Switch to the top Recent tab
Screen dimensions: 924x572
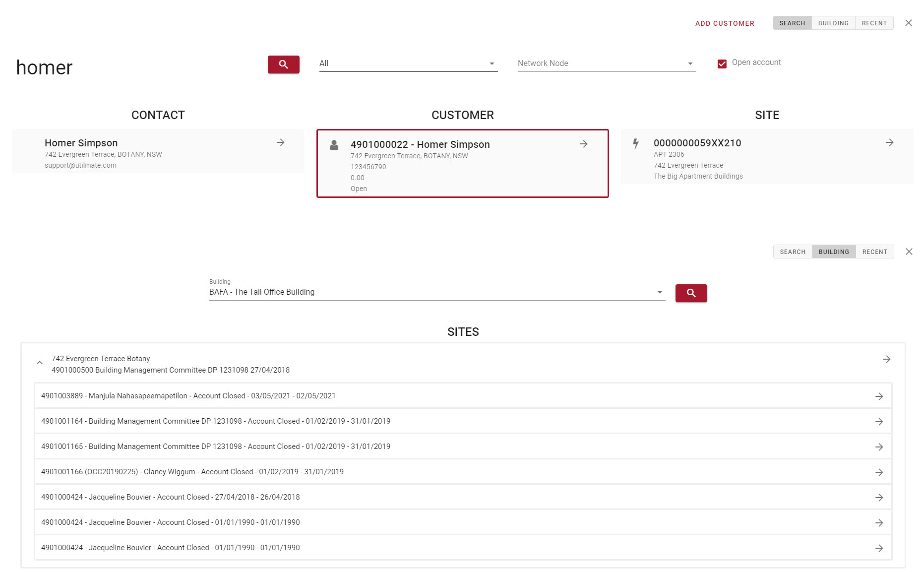[874, 23]
